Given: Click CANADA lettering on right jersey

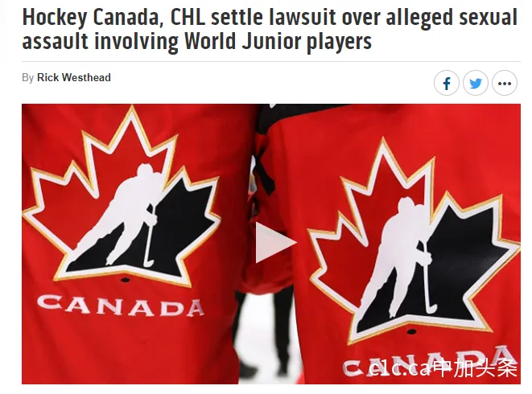Looking at the screenshot, I should pyautogui.click(x=429, y=360).
